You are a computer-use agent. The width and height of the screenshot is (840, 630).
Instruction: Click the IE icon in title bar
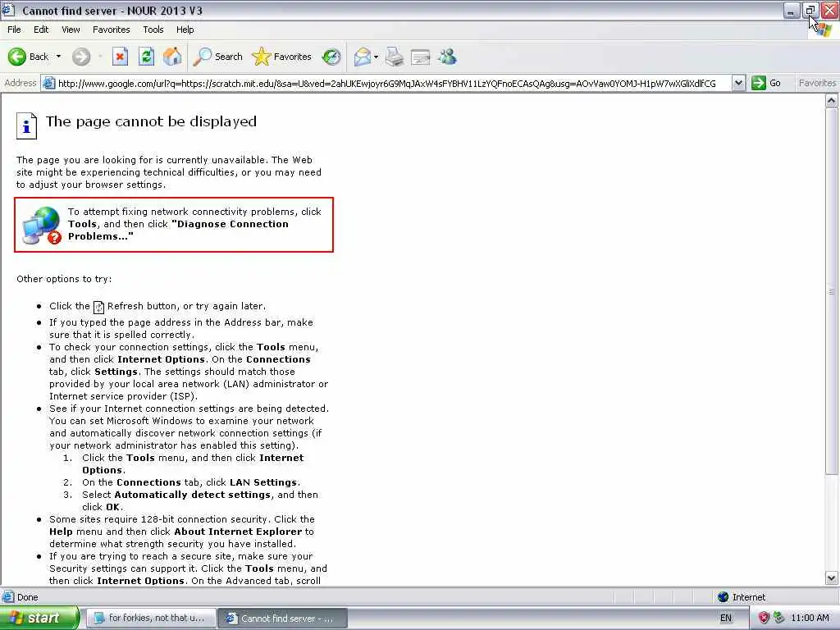click(8, 10)
